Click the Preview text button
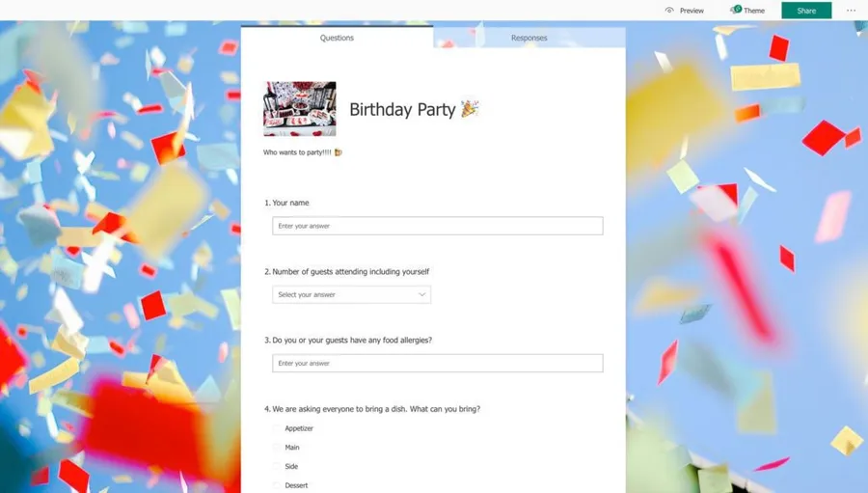 click(692, 11)
